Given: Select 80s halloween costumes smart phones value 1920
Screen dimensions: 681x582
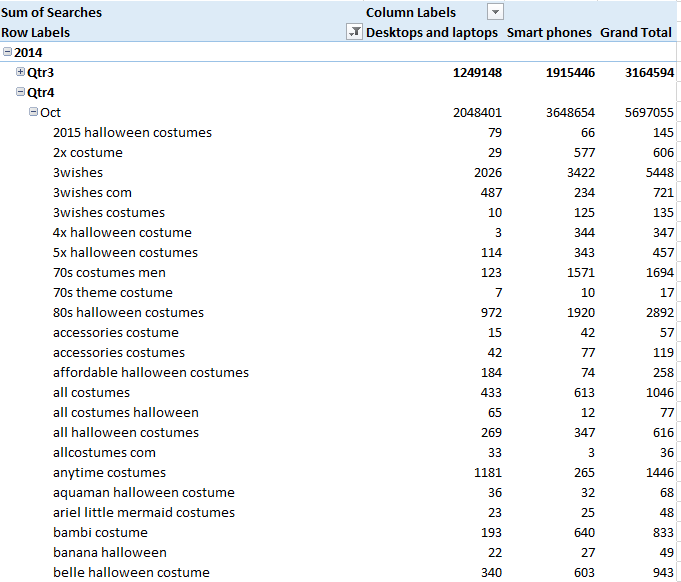Looking at the screenshot, I should point(581,312).
